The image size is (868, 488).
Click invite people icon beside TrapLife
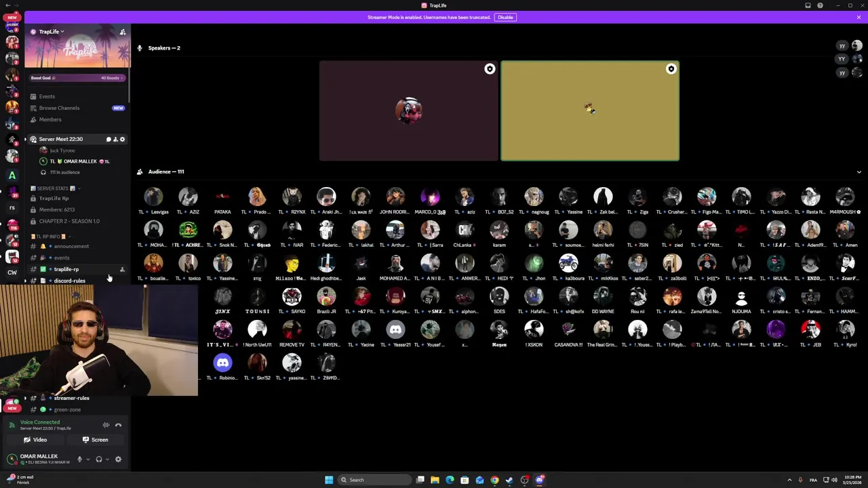[123, 32]
